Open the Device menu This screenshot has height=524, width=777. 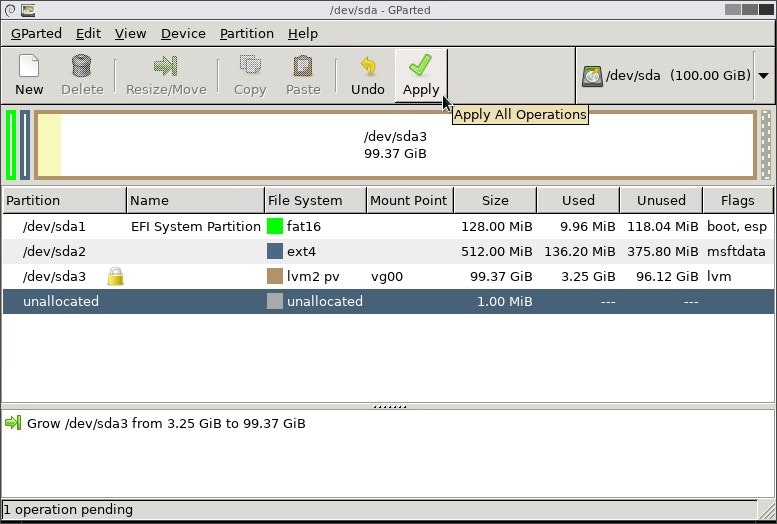pyautogui.click(x=183, y=34)
